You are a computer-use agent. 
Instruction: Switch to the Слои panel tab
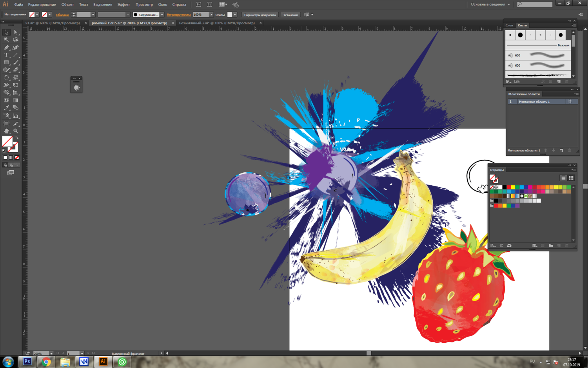[x=509, y=25]
